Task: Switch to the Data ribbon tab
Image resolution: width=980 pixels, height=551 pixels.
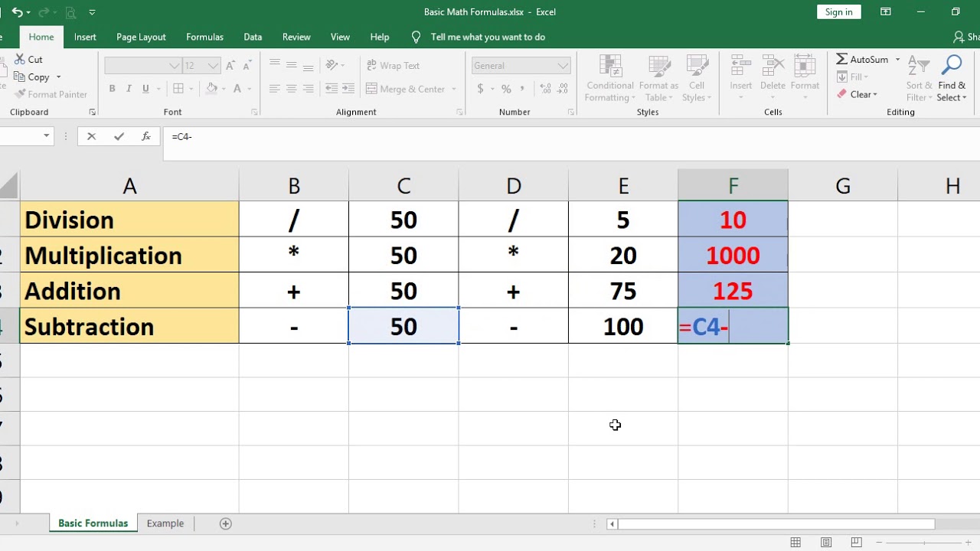Action: click(x=253, y=37)
